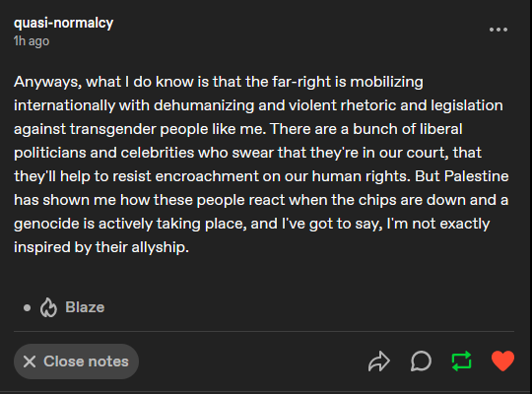
Task: Reply using the speech bubble icon
Action: point(421,361)
